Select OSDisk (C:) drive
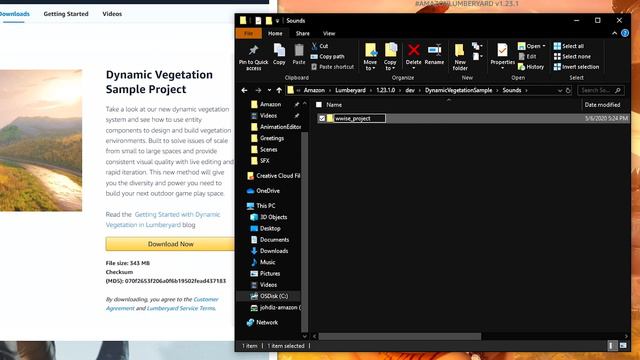 tap(269, 296)
